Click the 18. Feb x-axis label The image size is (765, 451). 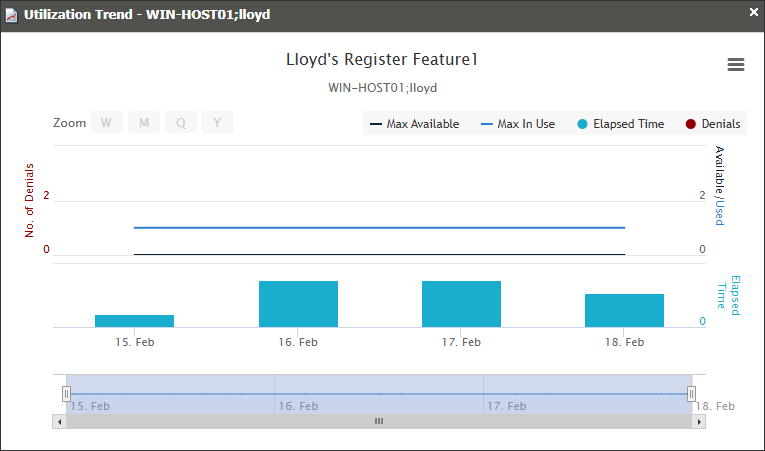tap(624, 342)
